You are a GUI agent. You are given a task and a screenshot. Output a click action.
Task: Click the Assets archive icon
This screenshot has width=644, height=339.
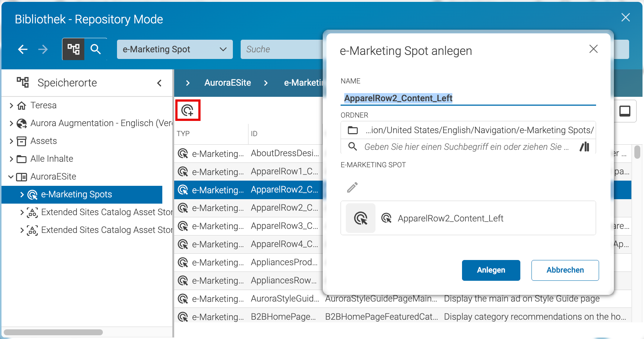coord(22,141)
